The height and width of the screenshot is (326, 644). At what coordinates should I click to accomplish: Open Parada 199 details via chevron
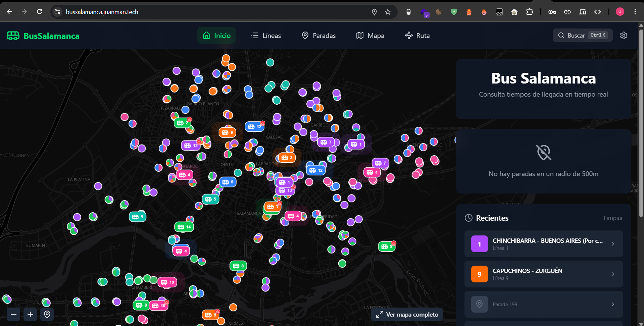pyautogui.click(x=613, y=304)
